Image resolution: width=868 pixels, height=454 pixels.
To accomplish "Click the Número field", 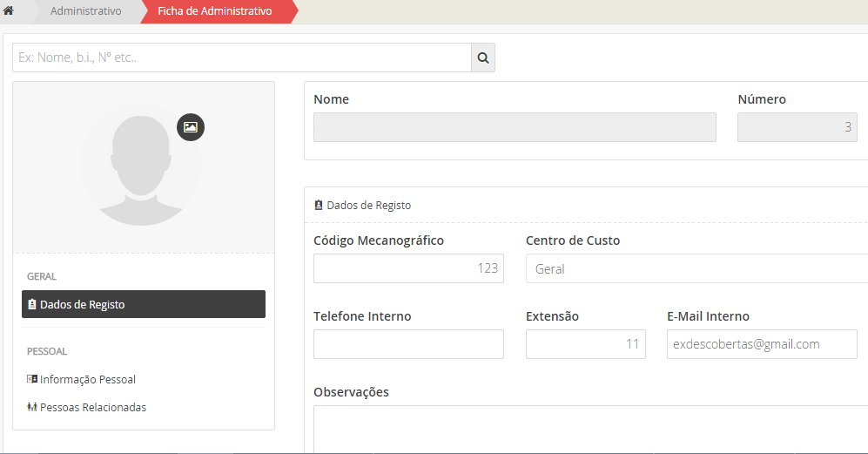I will (x=797, y=127).
